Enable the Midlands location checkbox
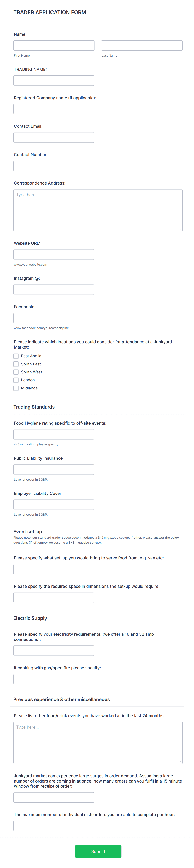Image resolution: width=194 pixels, height=868 pixels. pyautogui.click(x=16, y=388)
